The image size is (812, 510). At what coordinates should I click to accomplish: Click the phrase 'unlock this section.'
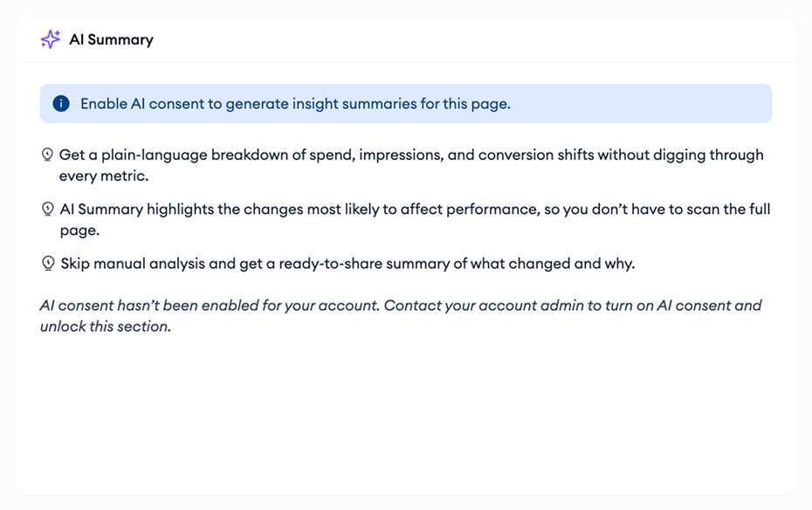click(106, 327)
